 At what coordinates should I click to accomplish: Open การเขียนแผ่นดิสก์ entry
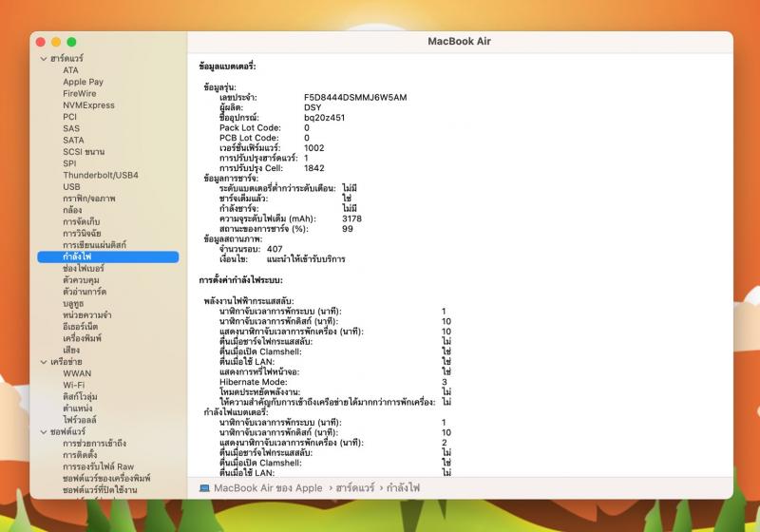pos(94,245)
